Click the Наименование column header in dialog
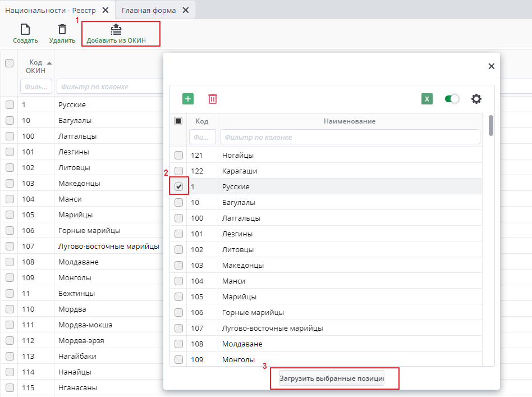This screenshot has height=397, width=532. [349, 121]
